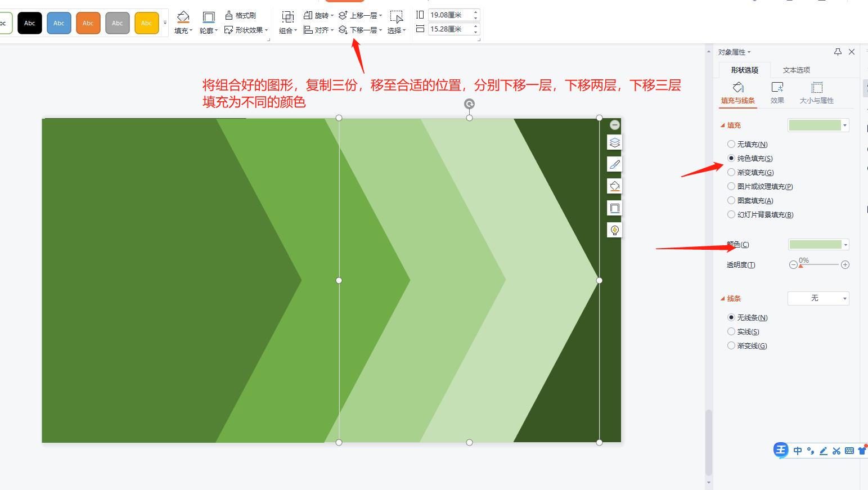Click the floating outline icon
This screenshot has height=490, width=868.
[615, 208]
